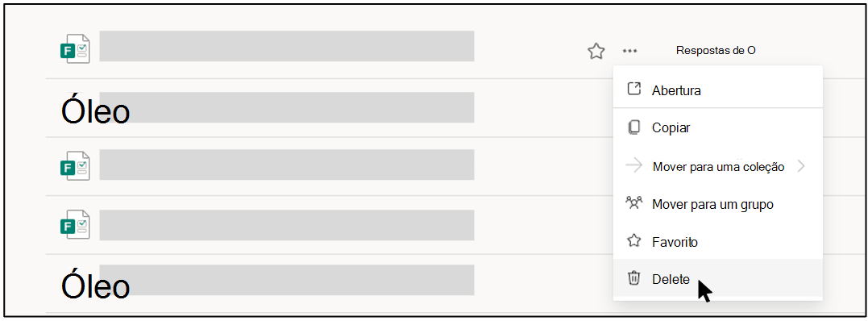Click the copy icon beside Copiar
Image resolution: width=868 pixels, height=321 pixels.
[633, 127]
